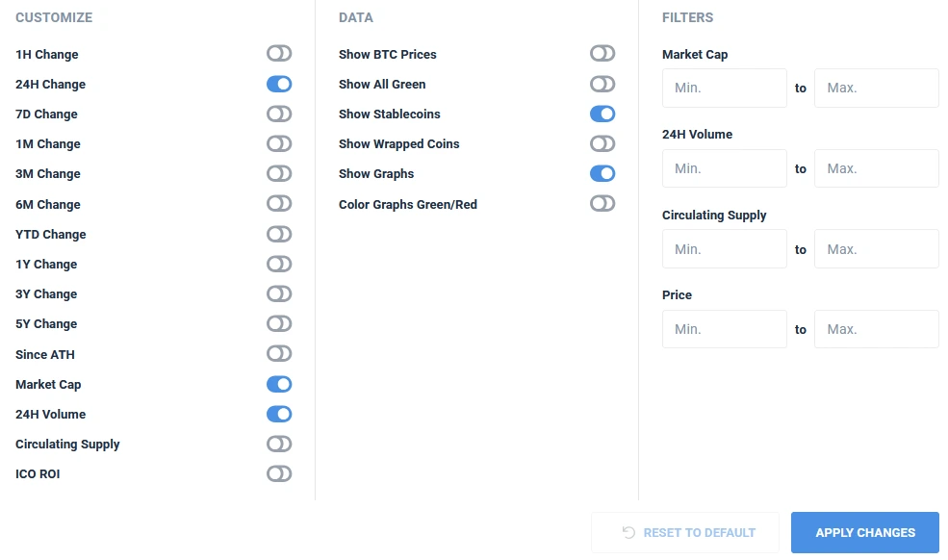Enable Circulating Supply in Customize list
The image size is (948, 560).
click(x=279, y=444)
